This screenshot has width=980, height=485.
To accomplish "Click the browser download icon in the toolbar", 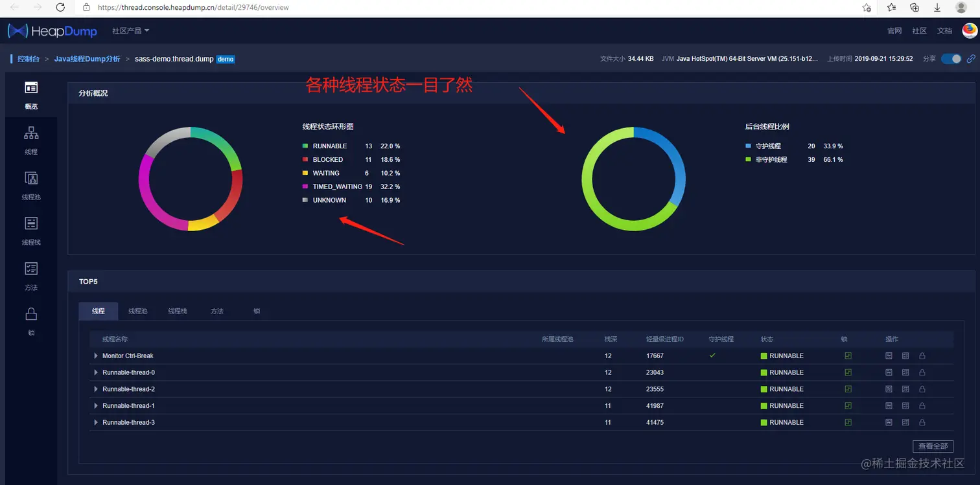I will coord(938,7).
